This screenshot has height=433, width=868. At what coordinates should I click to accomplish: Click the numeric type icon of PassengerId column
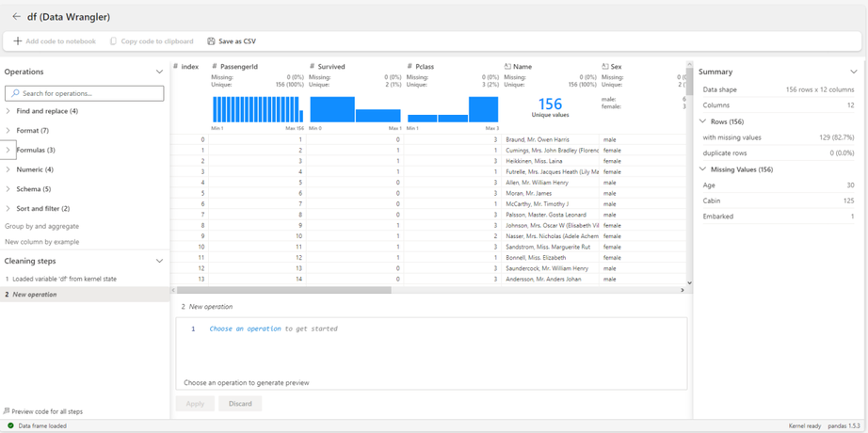[x=215, y=67]
